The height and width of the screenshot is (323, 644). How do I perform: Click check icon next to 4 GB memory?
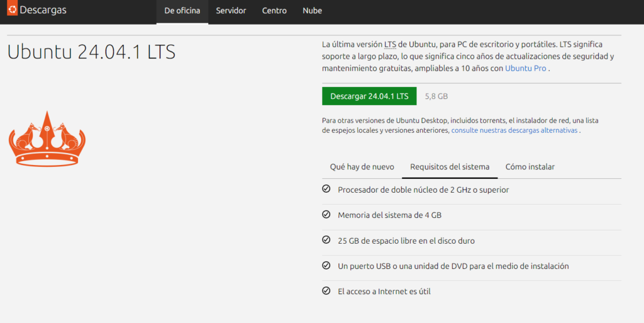[326, 215]
